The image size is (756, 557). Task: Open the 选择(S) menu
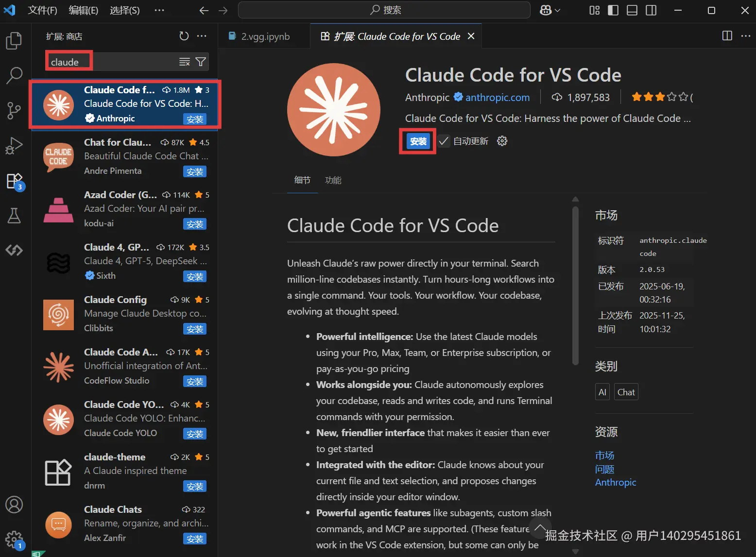tap(124, 10)
